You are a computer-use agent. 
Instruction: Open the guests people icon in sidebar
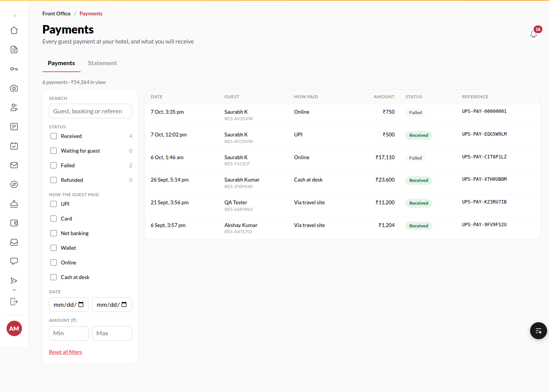pos(14,108)
